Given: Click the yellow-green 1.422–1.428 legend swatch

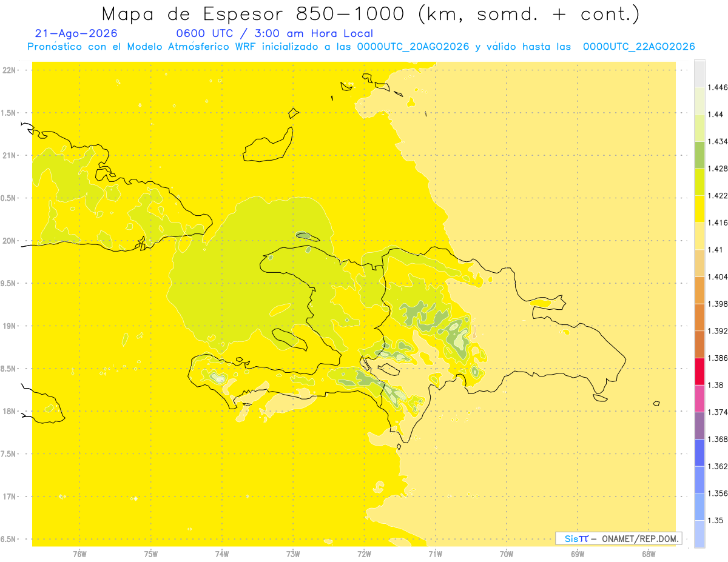Looking at the screenshot, I should (x=699, y=182).
